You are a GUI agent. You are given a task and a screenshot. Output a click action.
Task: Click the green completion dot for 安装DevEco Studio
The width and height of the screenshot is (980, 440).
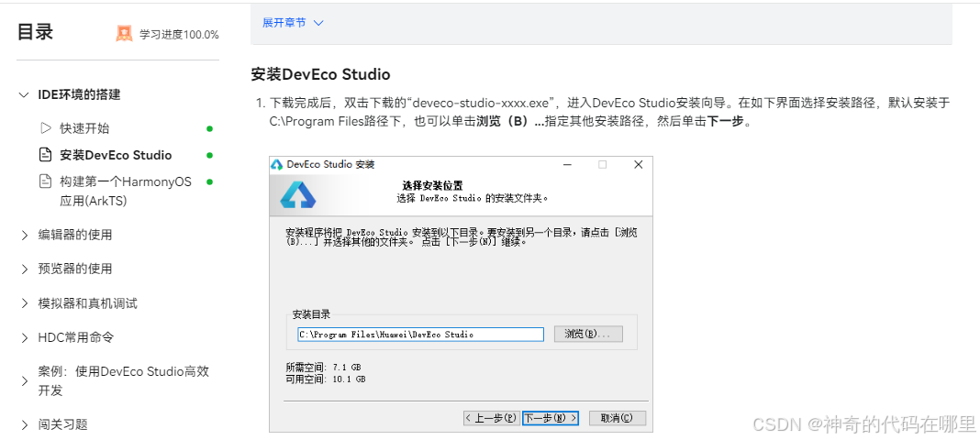(209, 156)
